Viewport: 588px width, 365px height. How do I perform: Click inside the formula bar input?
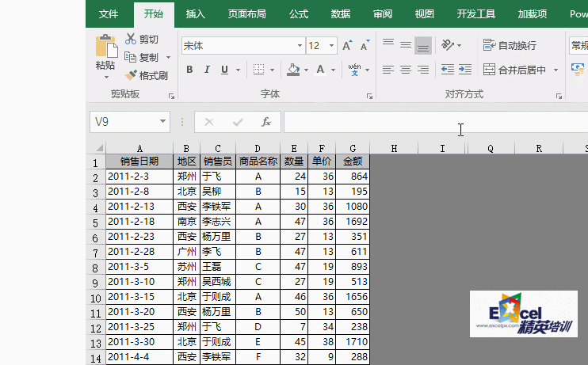point(436,122)
